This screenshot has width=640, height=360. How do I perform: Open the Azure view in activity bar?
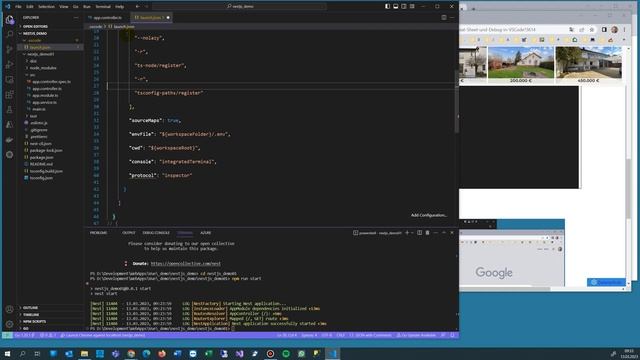pos(9,124)
